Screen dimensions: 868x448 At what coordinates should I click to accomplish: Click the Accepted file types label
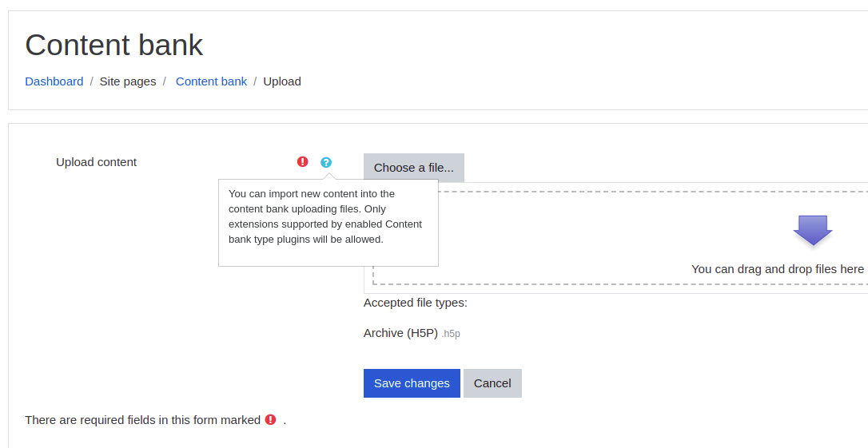[415, 303]
